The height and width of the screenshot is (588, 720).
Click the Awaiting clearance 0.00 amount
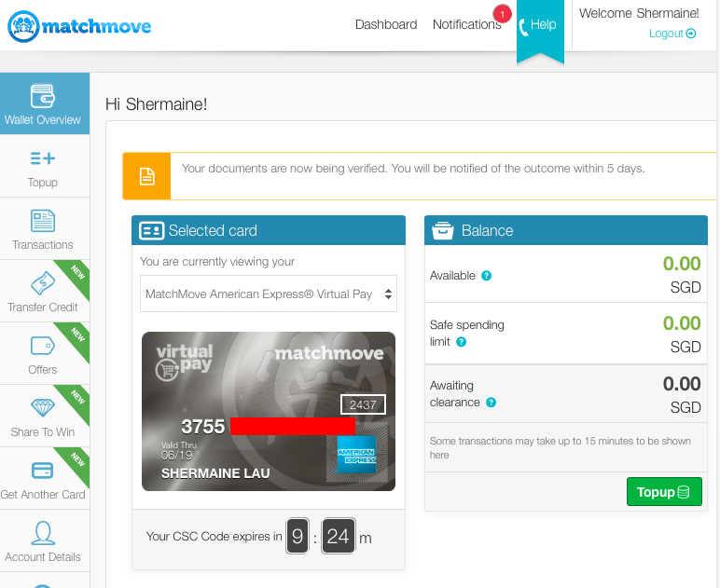pyautogui.click(x=682, y=383)
